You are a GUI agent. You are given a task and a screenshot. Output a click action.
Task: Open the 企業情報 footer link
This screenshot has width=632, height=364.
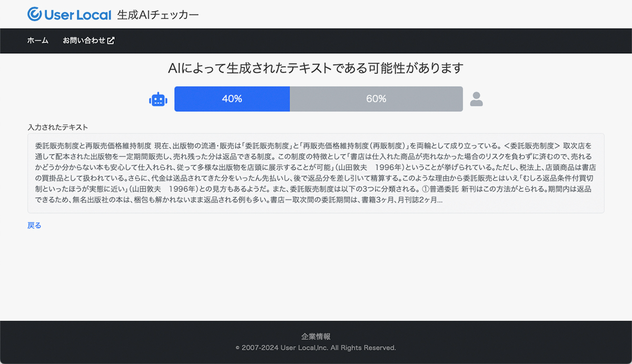(315, 337)
